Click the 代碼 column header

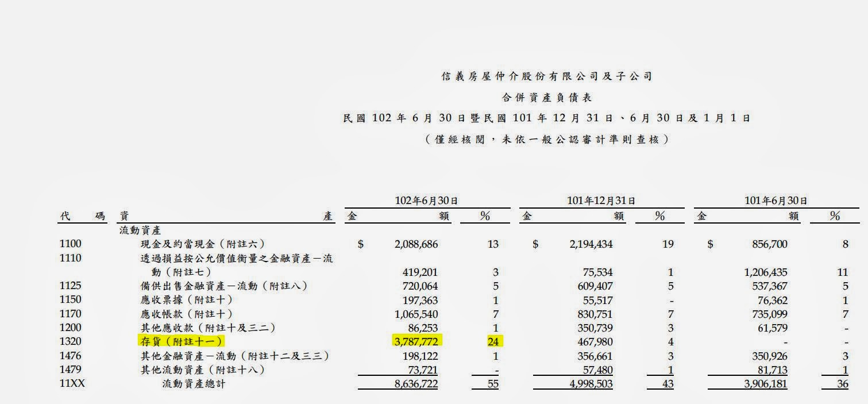pyautogui.click(x=83, y=216)
